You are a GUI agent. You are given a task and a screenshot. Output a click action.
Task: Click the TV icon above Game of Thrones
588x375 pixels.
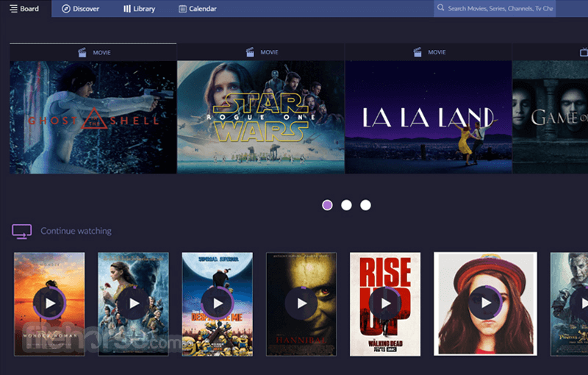tap(584, 52)
